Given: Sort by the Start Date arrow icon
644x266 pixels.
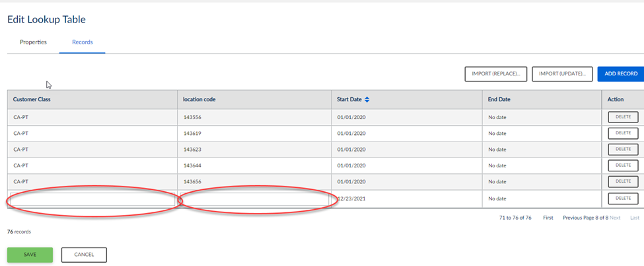Looking at the screenshot, I should (367, 100).
